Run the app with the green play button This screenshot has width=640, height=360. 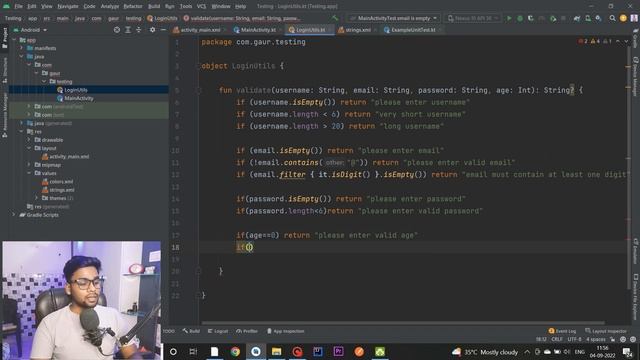pyautogui.click(x=509, y=18)
